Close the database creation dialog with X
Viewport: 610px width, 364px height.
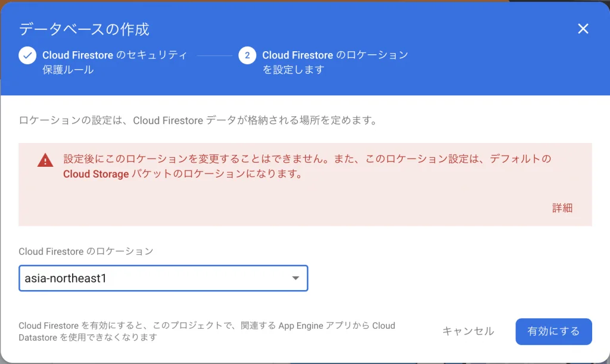[583, 29]
